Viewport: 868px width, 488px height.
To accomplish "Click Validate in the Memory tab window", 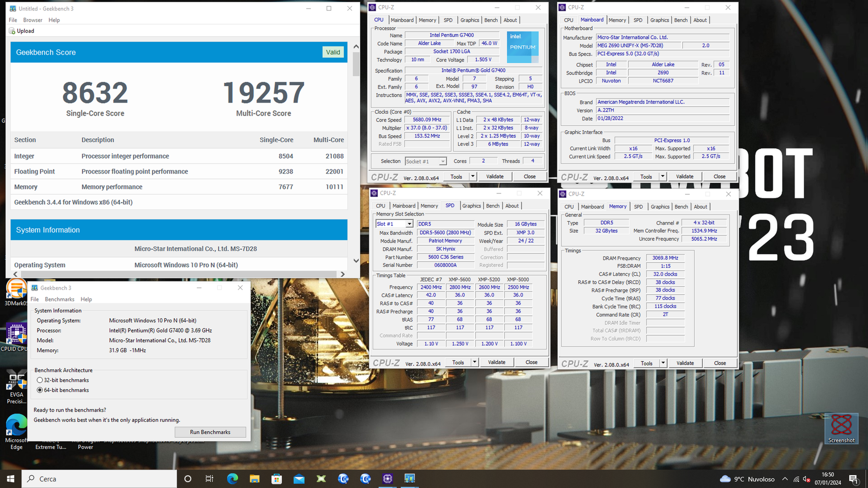I will point(685,363).
